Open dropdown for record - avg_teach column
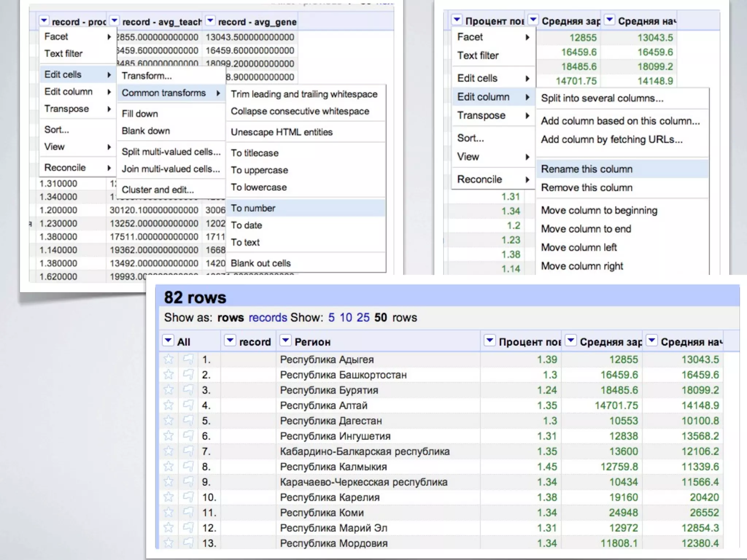 (115, 21)
